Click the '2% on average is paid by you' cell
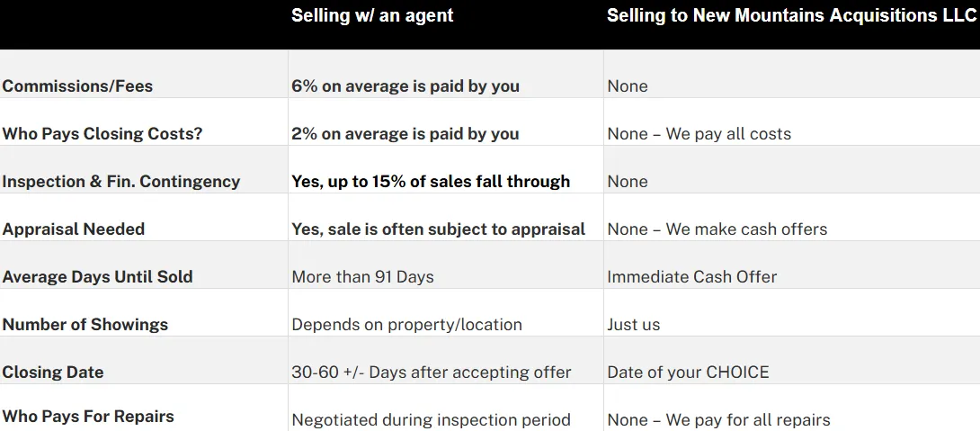The height and width of the screenshot is (431, 980). click(405, 134)
